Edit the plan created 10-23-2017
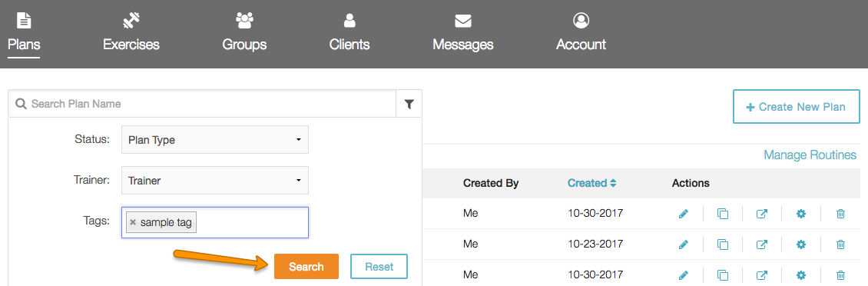 [683, 244]
